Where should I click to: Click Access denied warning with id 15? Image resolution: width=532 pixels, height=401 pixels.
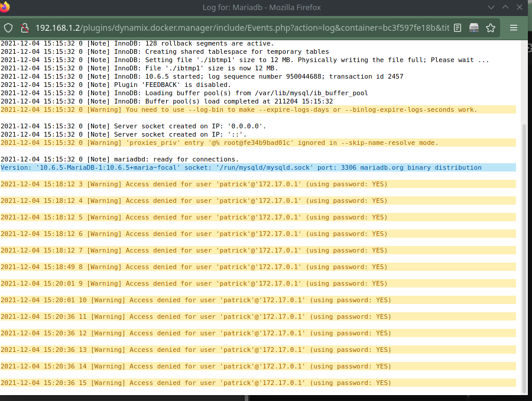coord(258,383)
